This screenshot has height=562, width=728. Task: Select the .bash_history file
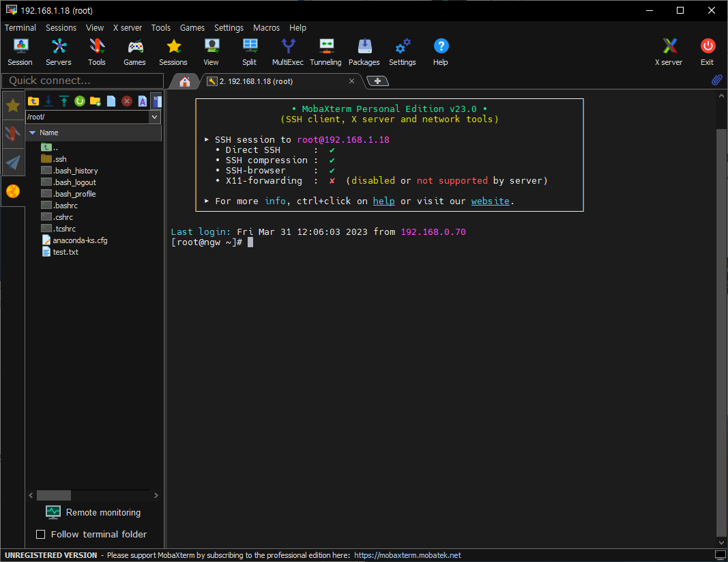tap(70, 171)
